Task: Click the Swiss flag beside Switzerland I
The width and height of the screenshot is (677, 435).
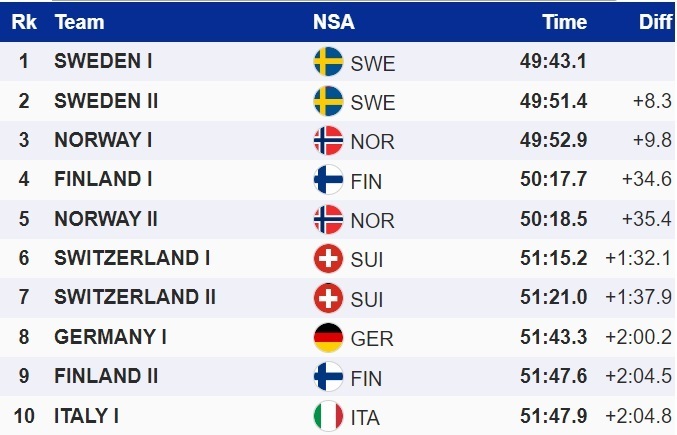Action: 329,259
